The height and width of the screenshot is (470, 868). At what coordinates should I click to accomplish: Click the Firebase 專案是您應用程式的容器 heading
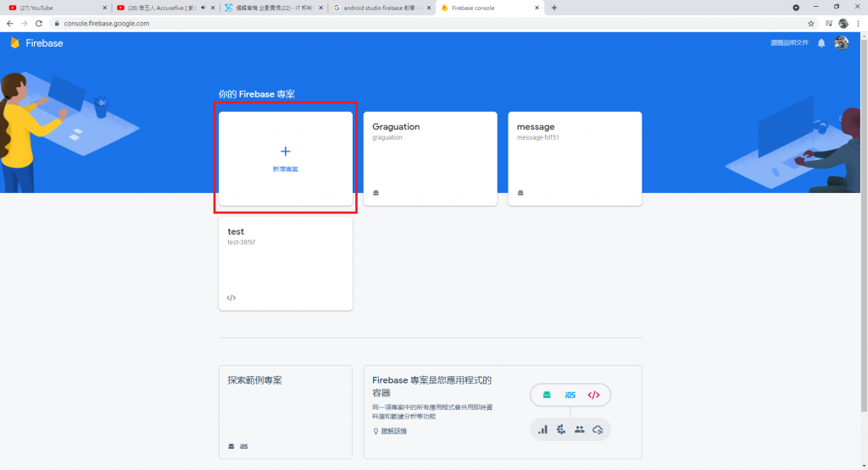[x=431, y=386]
